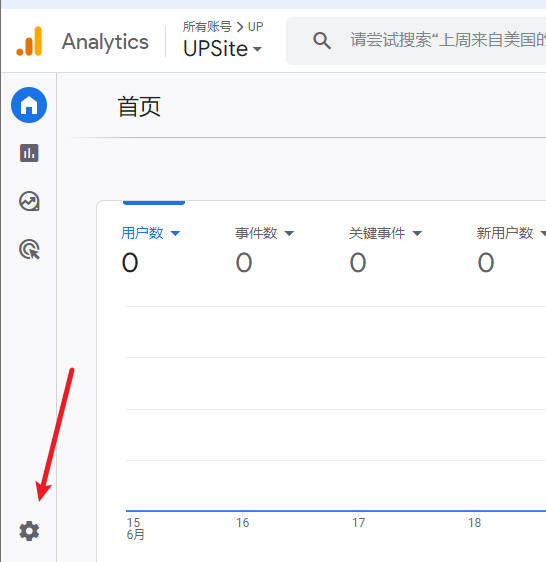Click the search magnifier icon

click(x=322, y=41)
